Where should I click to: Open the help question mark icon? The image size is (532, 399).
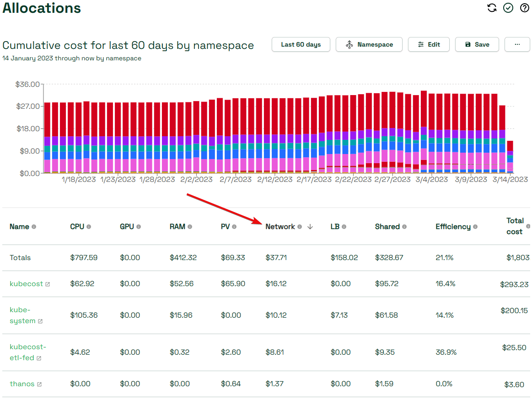click(524, 8)
